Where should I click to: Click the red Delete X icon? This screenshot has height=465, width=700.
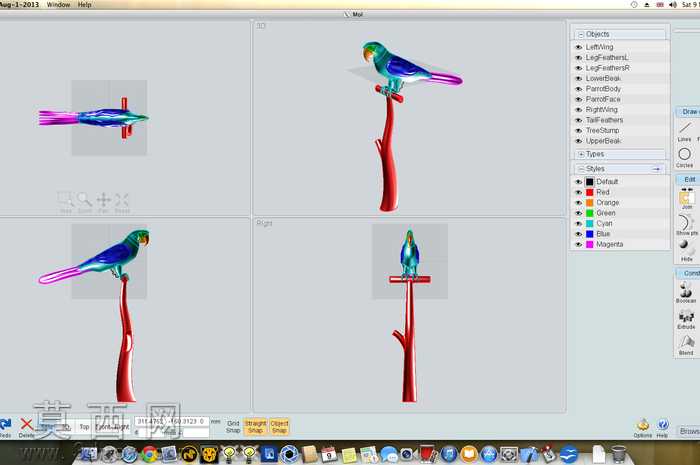click(x=27, y=424)
